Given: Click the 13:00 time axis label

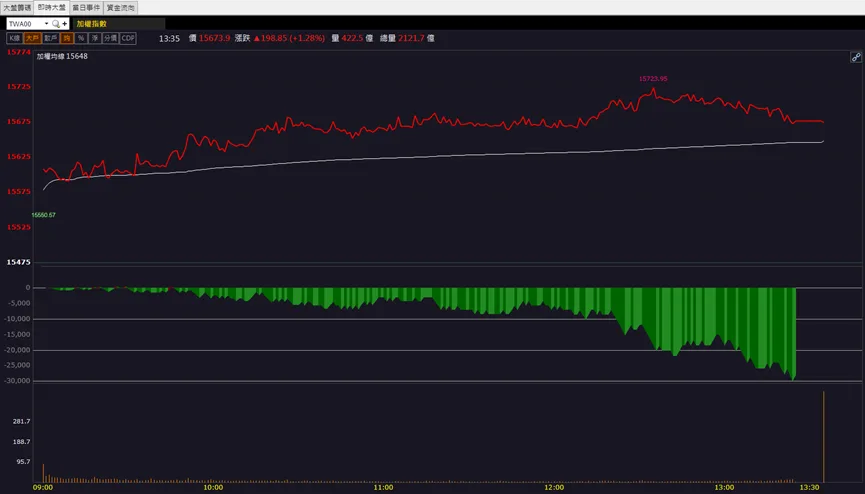Looking at the screenshot, I should pyautogui.click(x=724, y=487).
